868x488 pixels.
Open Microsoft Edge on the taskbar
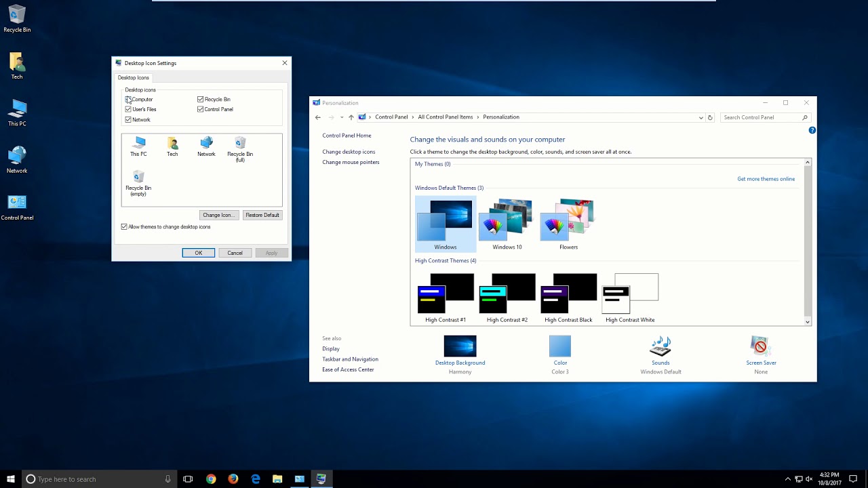255,479
